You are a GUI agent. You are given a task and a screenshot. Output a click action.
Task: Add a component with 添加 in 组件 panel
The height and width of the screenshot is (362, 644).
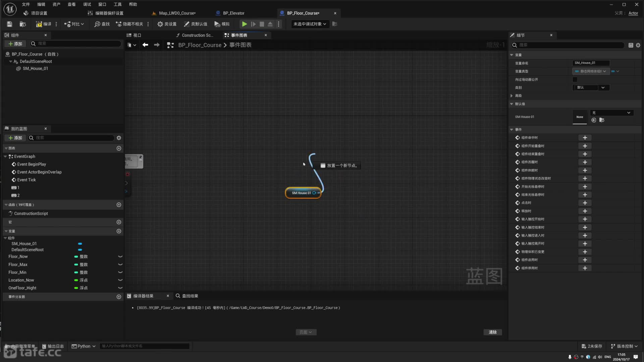click(15, 44)
